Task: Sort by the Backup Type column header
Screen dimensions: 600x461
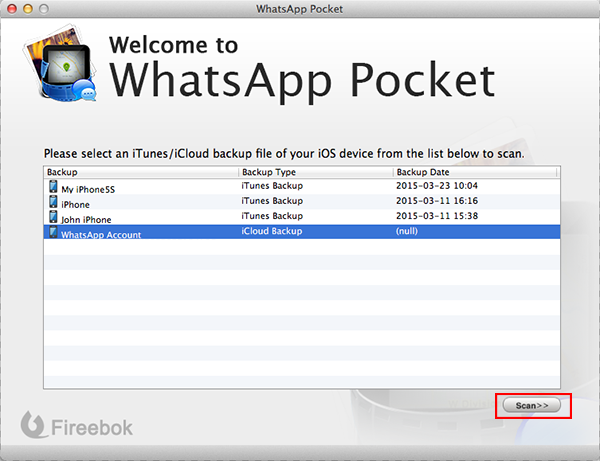Action: tap(316, 172)
